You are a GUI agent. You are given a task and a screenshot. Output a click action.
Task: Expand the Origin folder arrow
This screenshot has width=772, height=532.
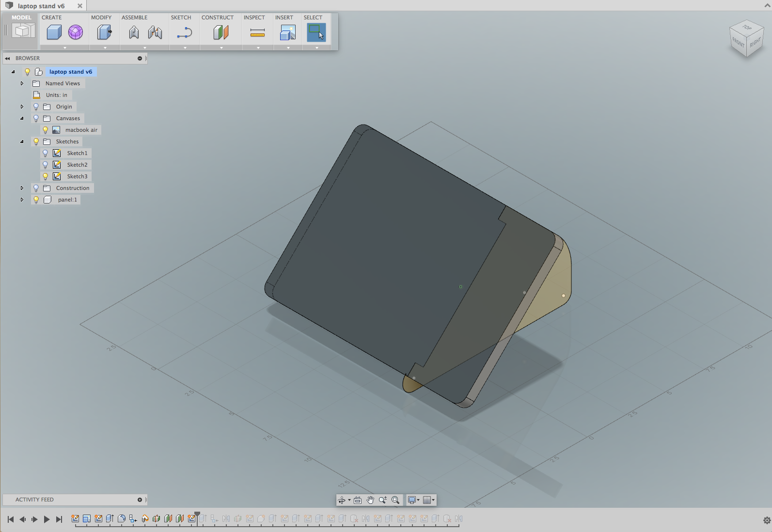pyautogui.click(x=22, y=107)
